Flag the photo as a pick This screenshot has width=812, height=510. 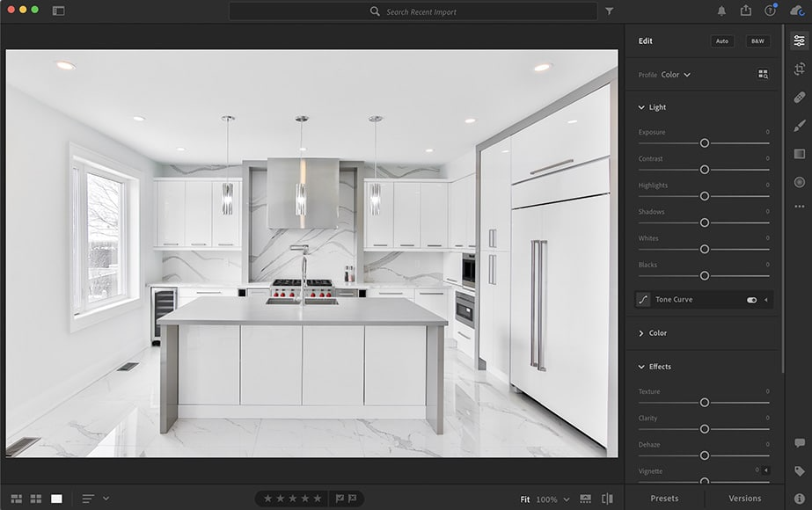338,498
